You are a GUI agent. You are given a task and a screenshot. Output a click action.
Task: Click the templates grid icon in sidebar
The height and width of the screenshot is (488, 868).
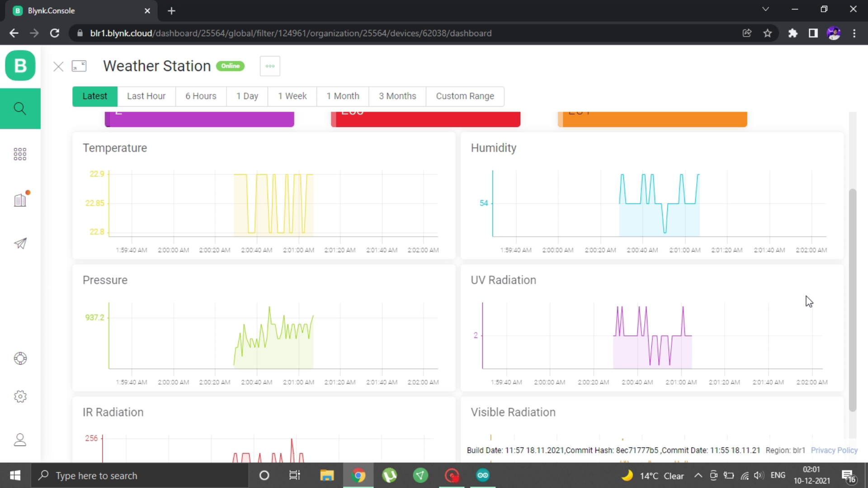[x=20, y=154]
